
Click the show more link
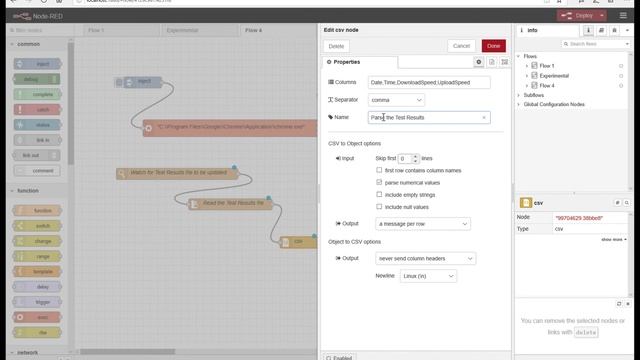[613, 240]
